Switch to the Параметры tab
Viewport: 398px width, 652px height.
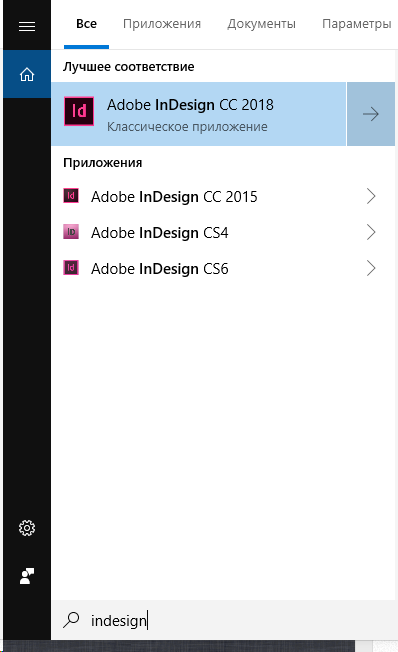(356, 24)
